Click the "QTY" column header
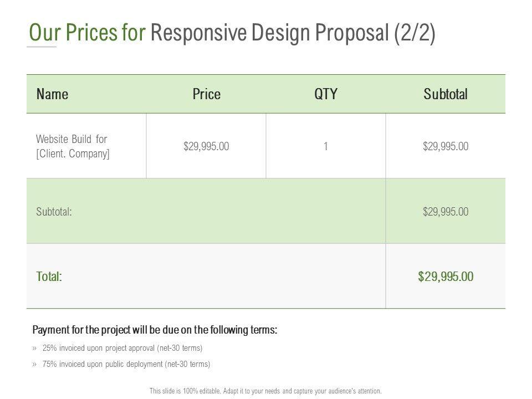This screenshot has height=399, width=532. (x=326, y=94)
